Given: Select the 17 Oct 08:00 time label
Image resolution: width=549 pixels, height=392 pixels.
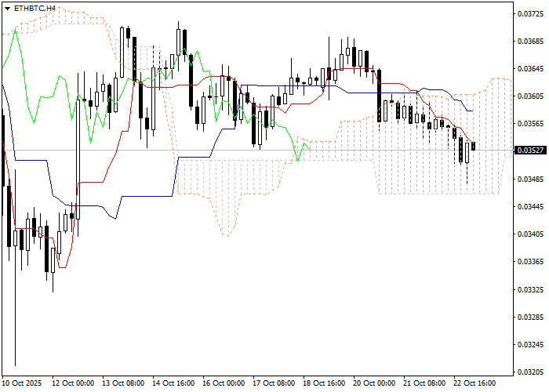Looking at the screenshot, I should 274,383.
